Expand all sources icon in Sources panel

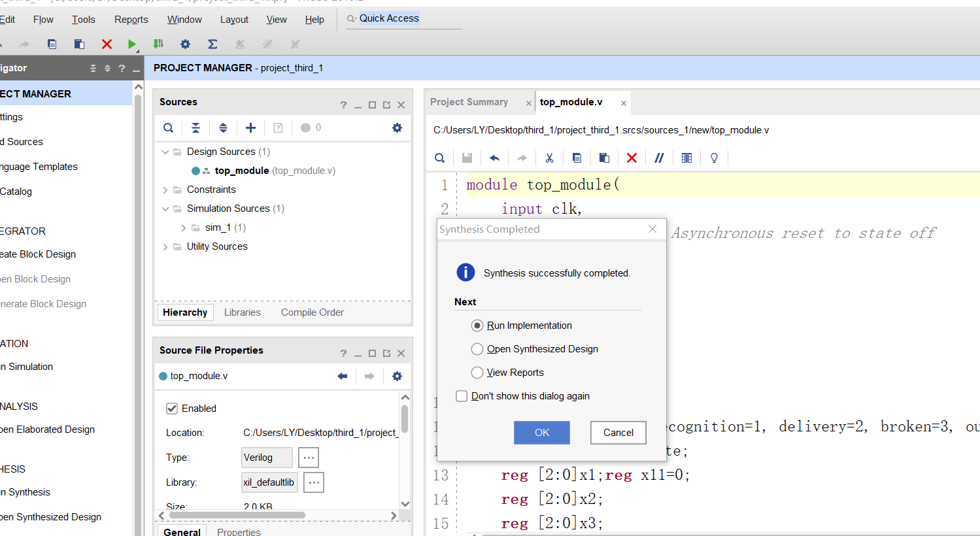point(223,128)
